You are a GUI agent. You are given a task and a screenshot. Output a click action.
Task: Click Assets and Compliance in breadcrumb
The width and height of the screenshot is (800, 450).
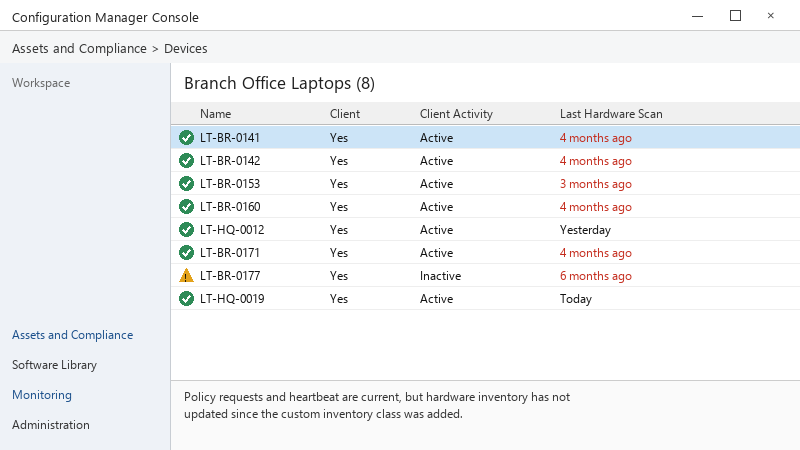pyautogui.click(x=79, y=48)
